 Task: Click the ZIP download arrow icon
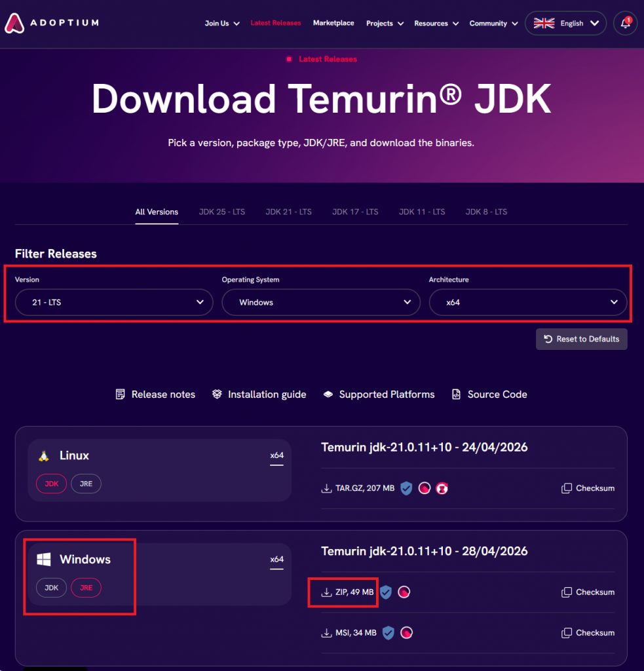[x=326, y=592]
